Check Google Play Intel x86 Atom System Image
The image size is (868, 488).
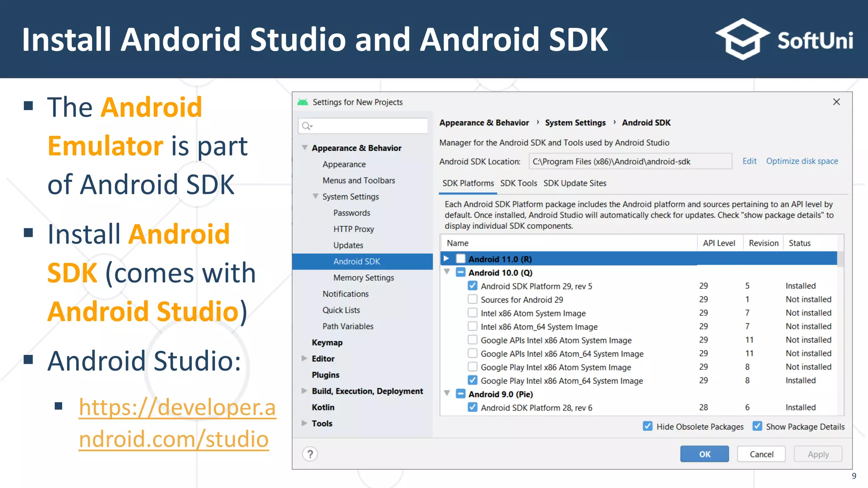tap(473, 367)
